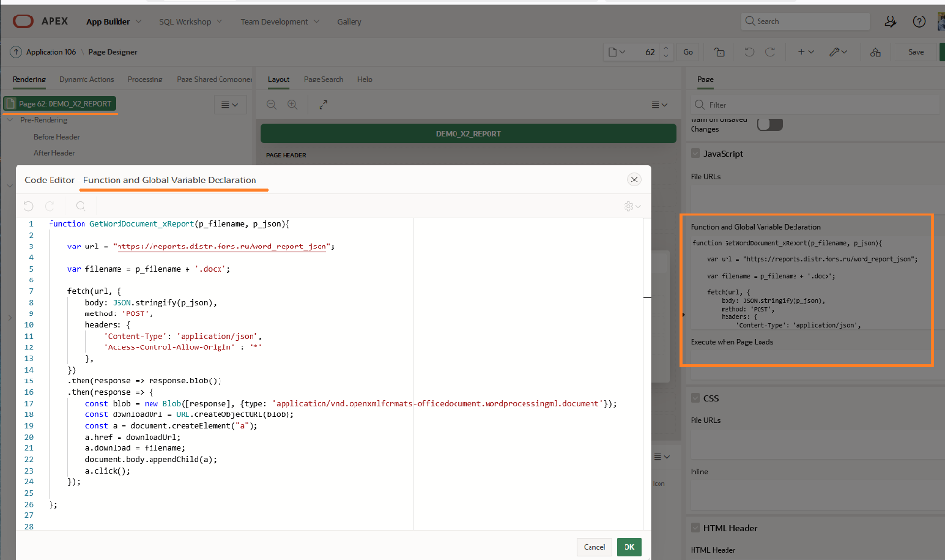Increment the page number stepper
The image size is (946, 560).
pyautogui.click(x=666, y=49)
